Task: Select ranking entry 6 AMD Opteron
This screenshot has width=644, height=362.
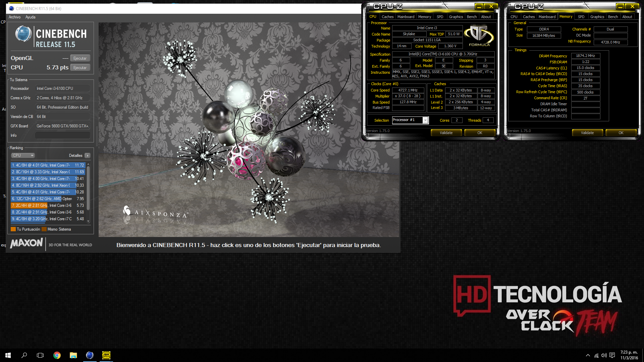Action: point(48,199)
